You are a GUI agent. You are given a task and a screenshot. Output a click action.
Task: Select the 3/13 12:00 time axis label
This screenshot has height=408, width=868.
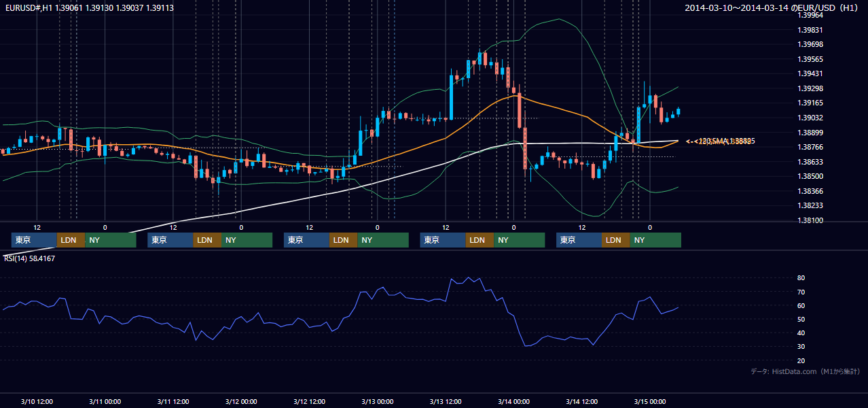coord(446,401)
